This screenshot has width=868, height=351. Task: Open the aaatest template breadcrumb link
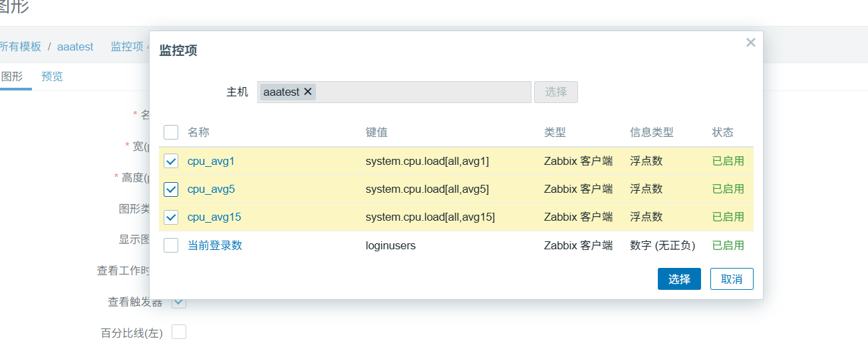click(75, 47)
